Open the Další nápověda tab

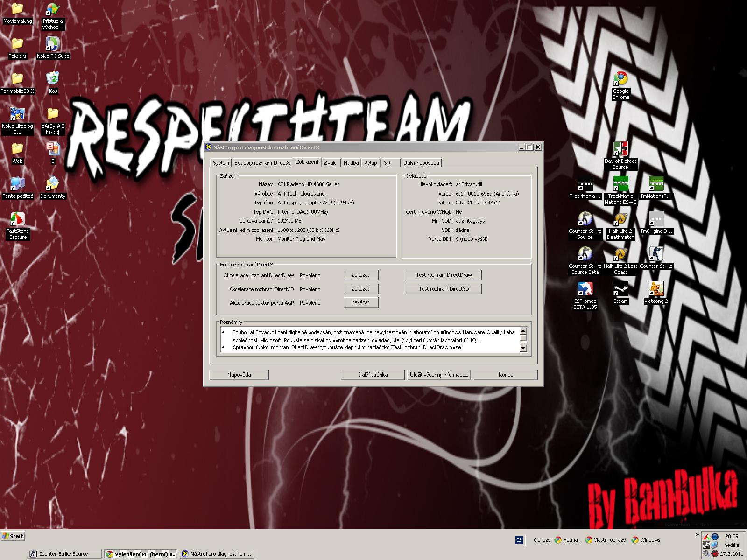(x=421, y=163)
